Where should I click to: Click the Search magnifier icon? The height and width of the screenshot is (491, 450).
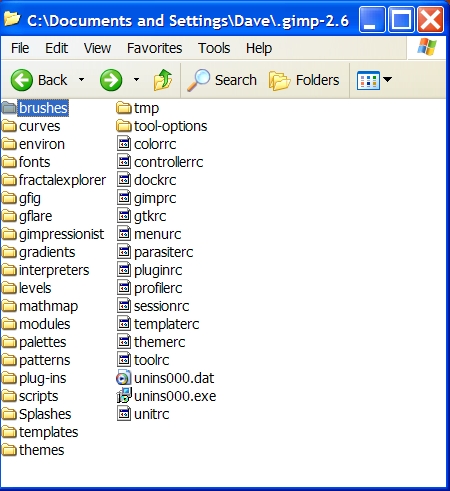pyautogui.click(x=198, y=80)
